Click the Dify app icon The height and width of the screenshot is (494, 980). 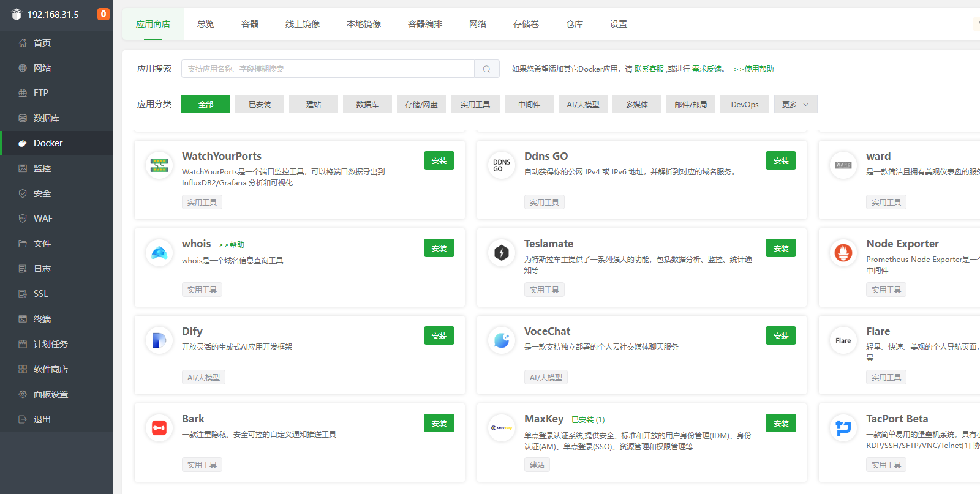point(159,340)
